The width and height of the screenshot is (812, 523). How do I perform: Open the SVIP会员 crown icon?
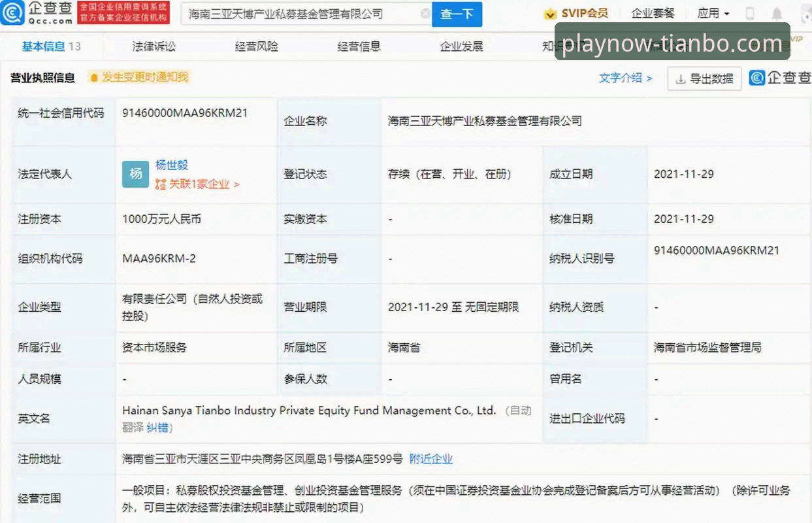tap(550, 14)
